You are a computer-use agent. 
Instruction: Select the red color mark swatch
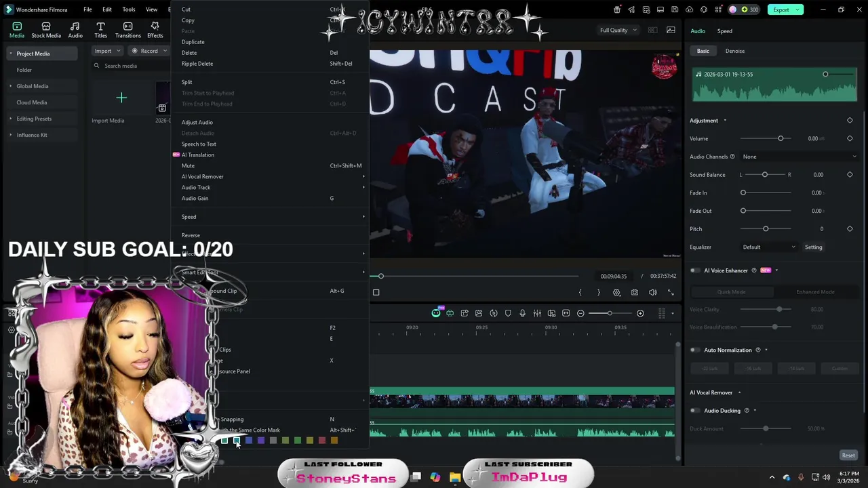point(322,441)
